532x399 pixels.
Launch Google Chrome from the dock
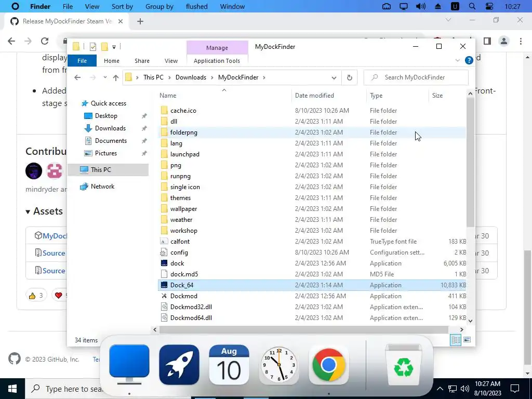(x=328, y=365)
